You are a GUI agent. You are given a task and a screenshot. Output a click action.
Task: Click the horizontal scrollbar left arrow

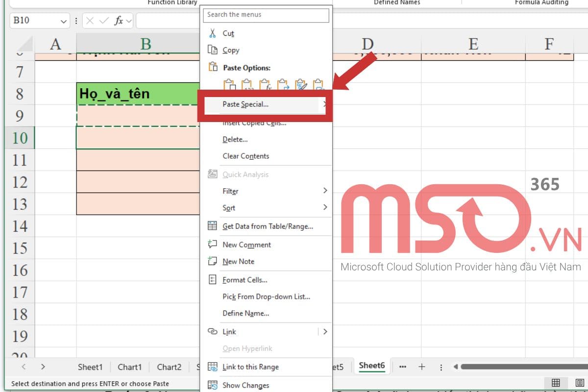(456, 367)
